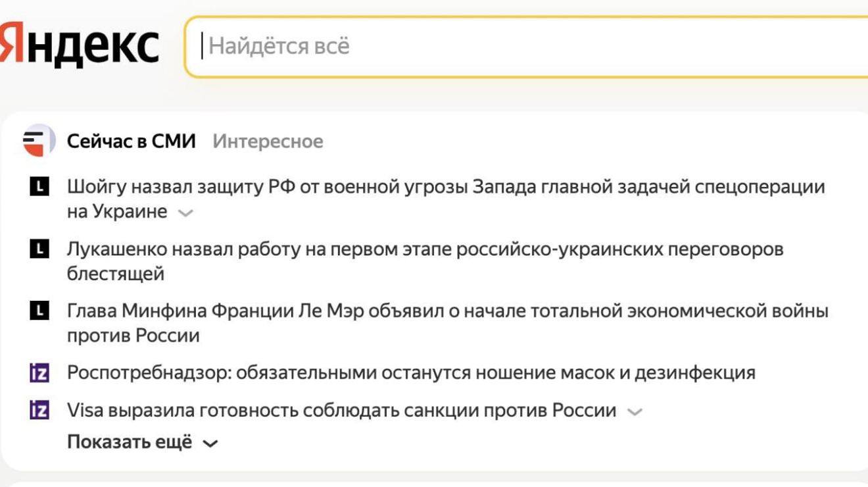The width and height of the screenshot is (868, 487).
Task: Expand news list with Показать ещё
Action: coord(141,443)
